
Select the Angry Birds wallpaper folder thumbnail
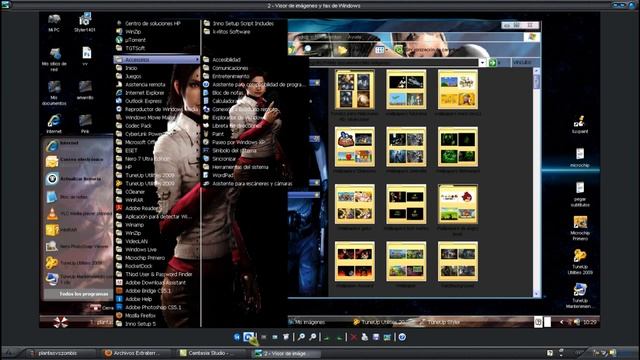point(458,204)
